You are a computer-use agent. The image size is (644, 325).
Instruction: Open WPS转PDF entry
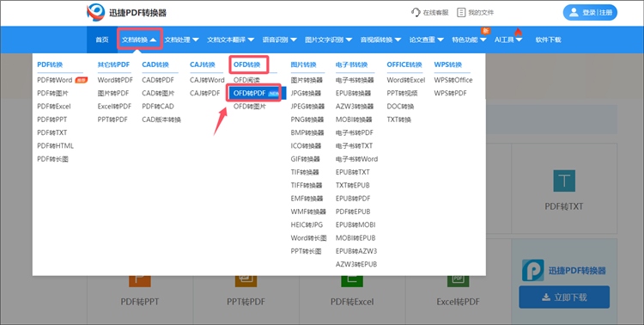[x=450, y=93]
